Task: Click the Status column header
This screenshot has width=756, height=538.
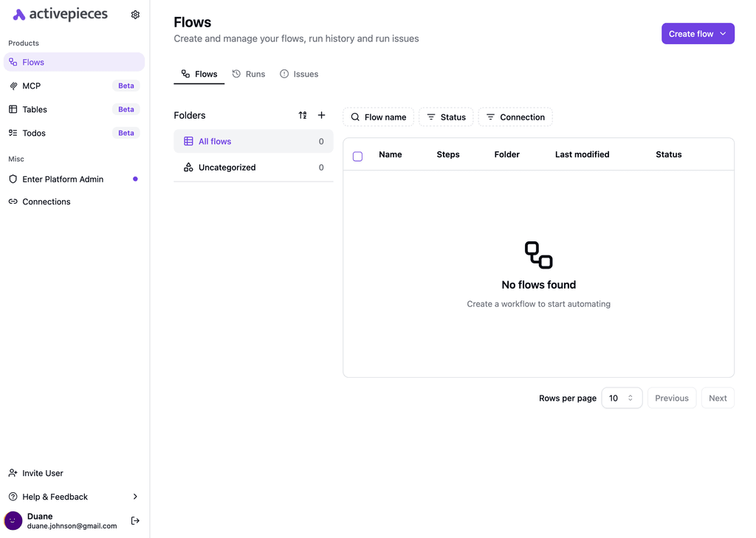Action: (x=668, y=154)
